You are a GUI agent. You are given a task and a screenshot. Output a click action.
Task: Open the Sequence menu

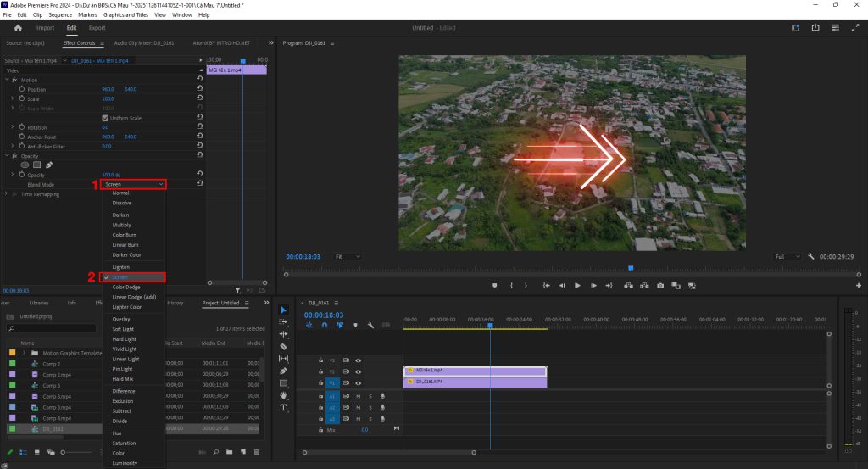click(x=60, y=15)
